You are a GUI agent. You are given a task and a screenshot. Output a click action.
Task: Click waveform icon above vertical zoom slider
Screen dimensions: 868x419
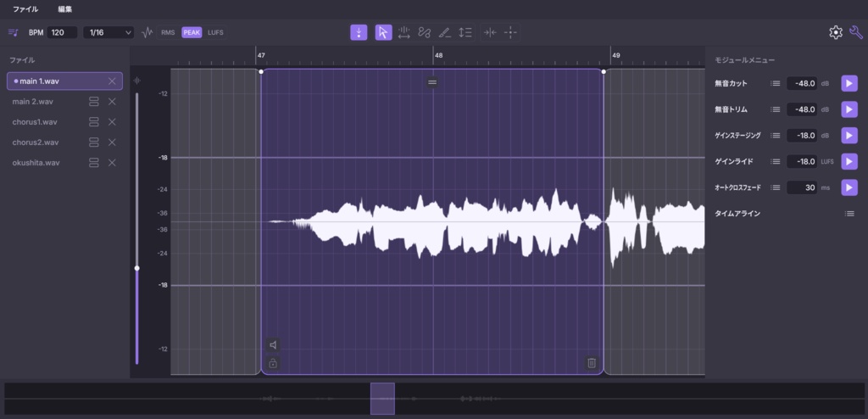(137, 81)
